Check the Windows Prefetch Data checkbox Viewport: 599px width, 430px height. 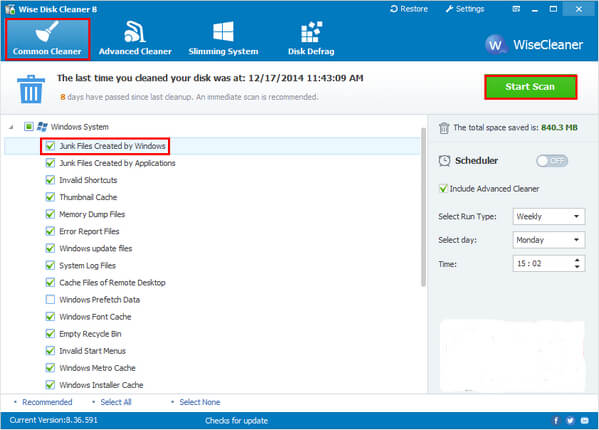click(50, 299)
